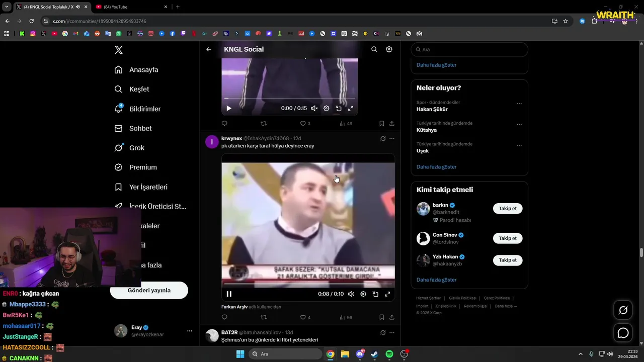Click the Gönderi yayınla button
The image size is (644, 362).
click(149, 290)
